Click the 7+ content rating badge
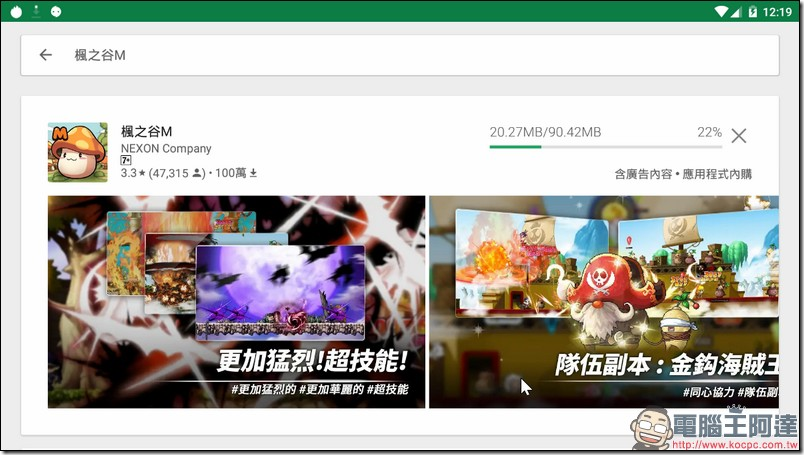804x455 pixels. pyautogui.click(x=126, y=161)
